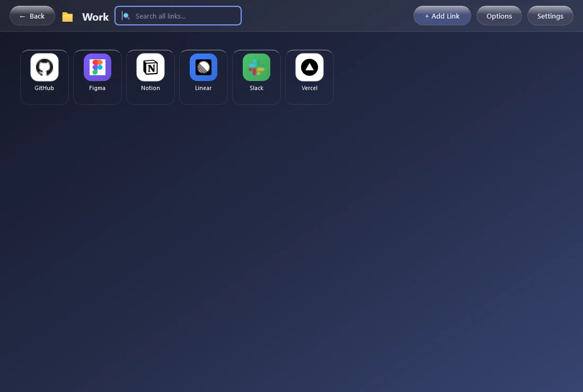This screenshot has width=583, height=392.
Task: Click the Work folder title
Action: pos(95,17)
